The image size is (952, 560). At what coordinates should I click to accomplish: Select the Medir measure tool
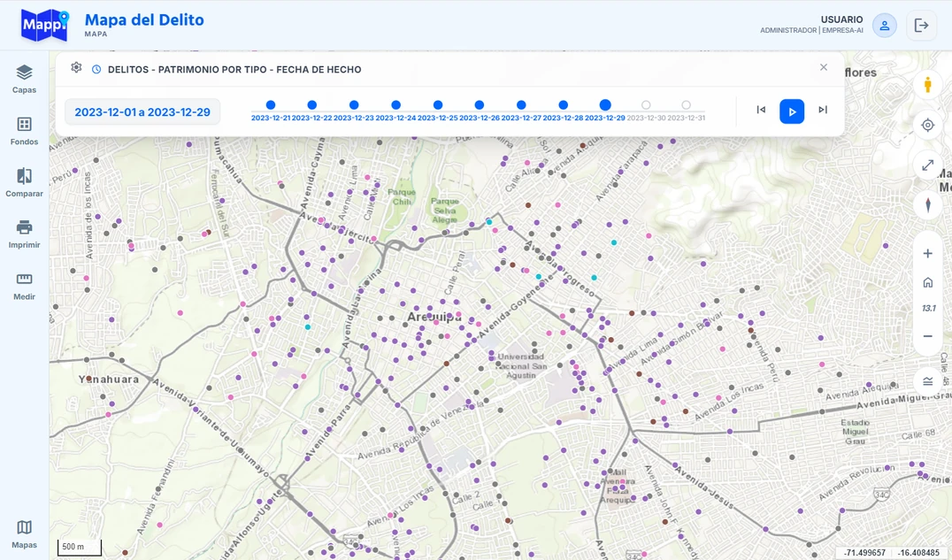coord(24,286)
